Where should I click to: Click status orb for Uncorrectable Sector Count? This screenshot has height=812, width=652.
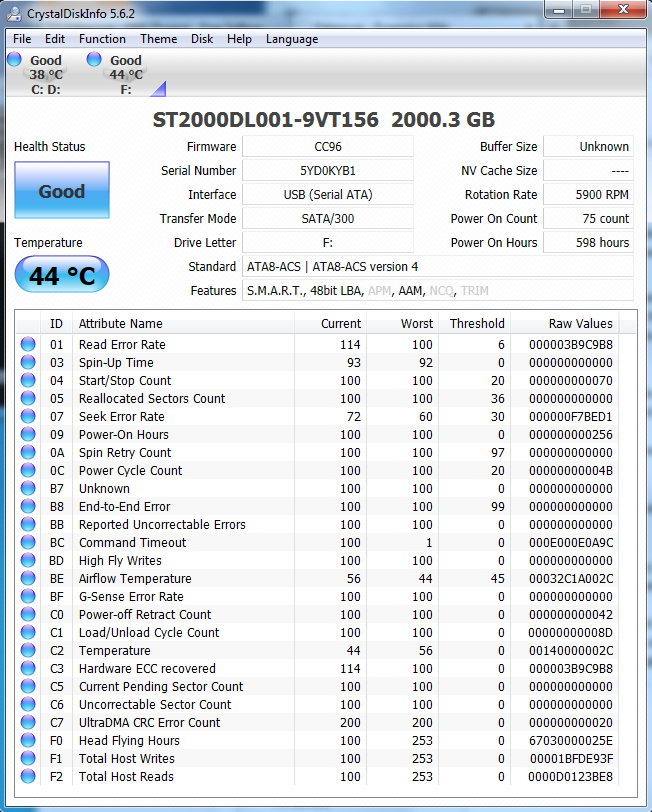(28, 704)
